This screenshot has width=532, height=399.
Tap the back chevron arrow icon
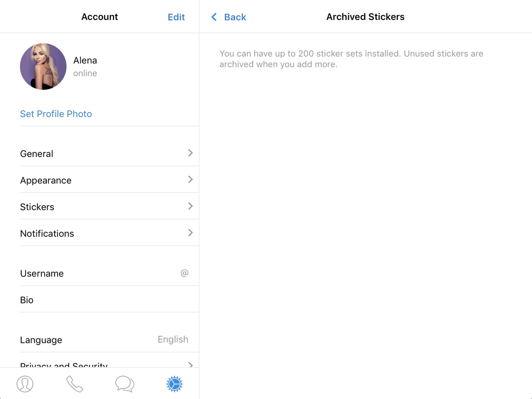[x=214, y=17]
